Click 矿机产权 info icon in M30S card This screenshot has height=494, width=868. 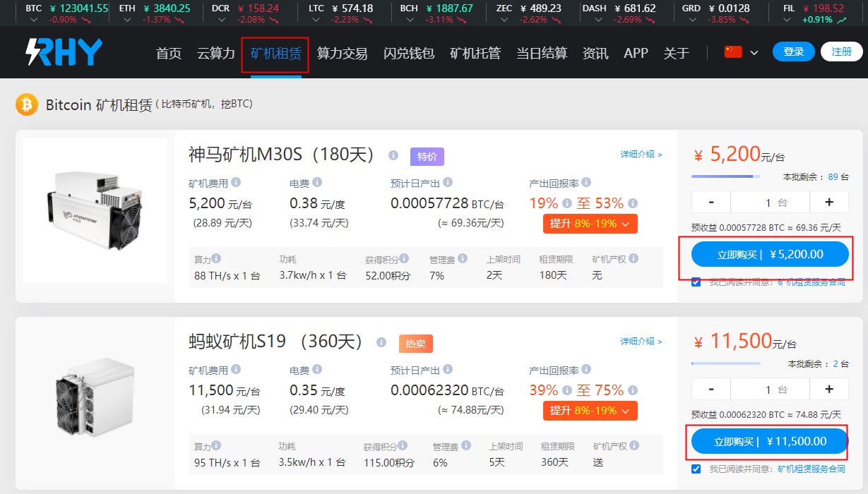pos(634,258)
